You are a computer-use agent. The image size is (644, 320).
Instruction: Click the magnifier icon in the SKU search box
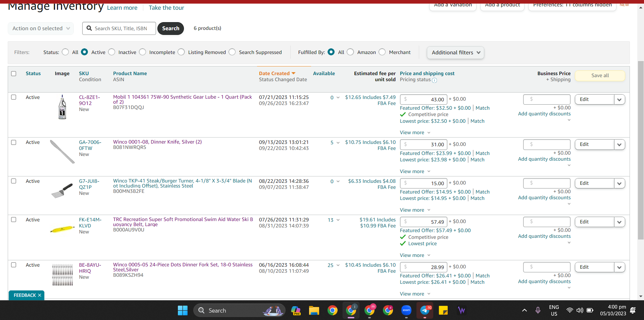point(89,28)
